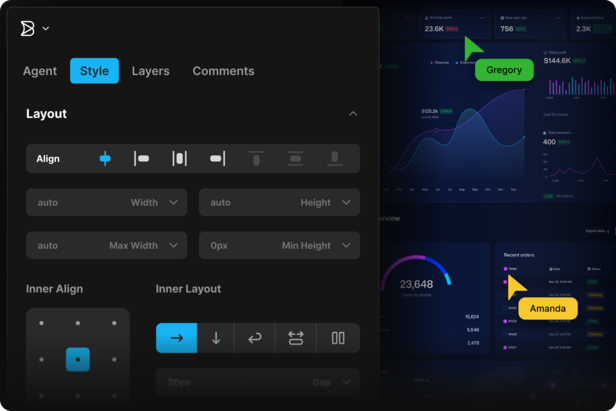Select the align right icon

pyautogui.click(x=217, y=158)
